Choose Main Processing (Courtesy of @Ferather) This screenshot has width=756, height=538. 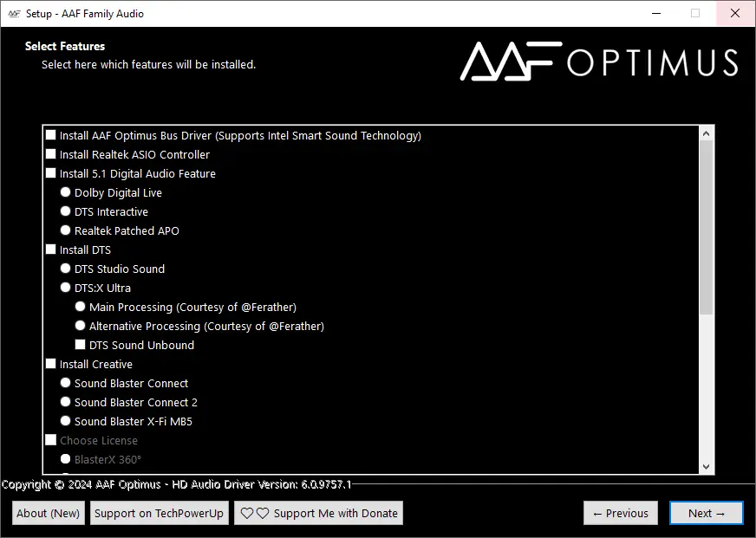[x=80, y=307]
